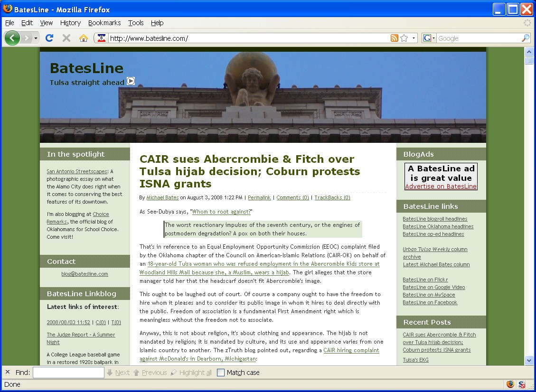Reload the current page
Viewport: 536px width, 392px height.
tap(49, 38)
